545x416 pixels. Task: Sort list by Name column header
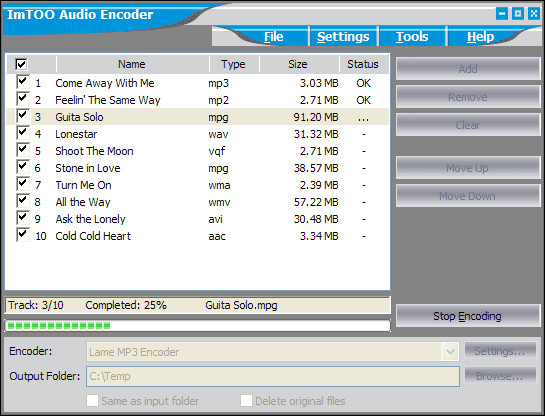pyautogui.click(x=132, y=64)
